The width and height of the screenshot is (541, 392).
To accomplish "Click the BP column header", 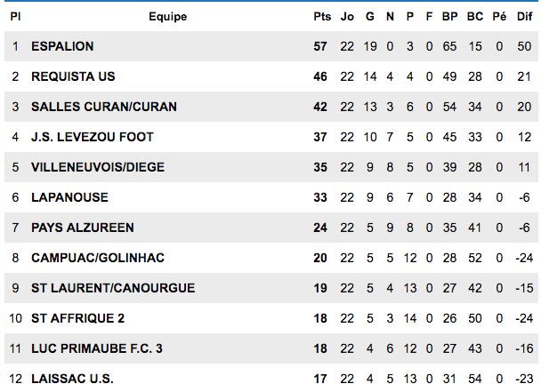I will tap(450, 17).
